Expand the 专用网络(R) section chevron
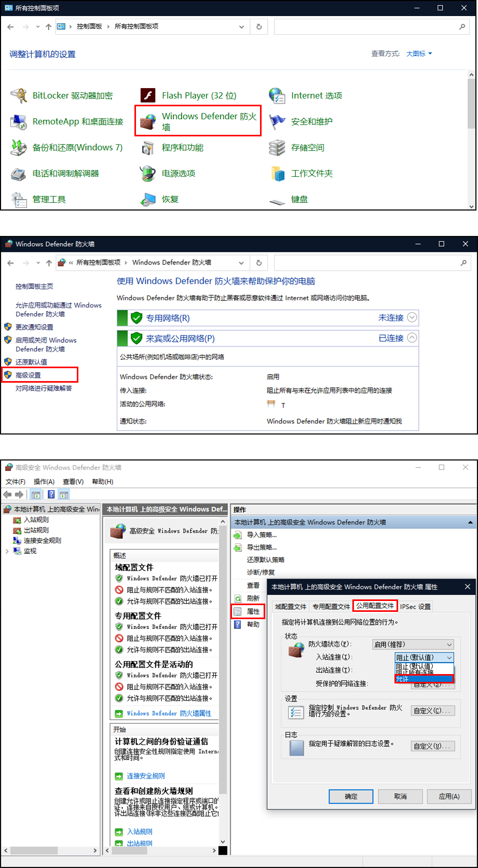 point(412,317)
